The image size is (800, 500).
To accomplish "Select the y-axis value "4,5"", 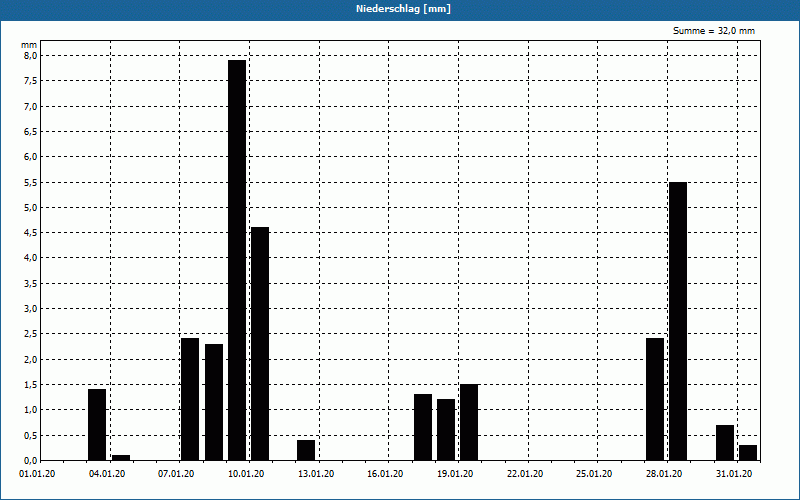I will click(x=31, y=233).
